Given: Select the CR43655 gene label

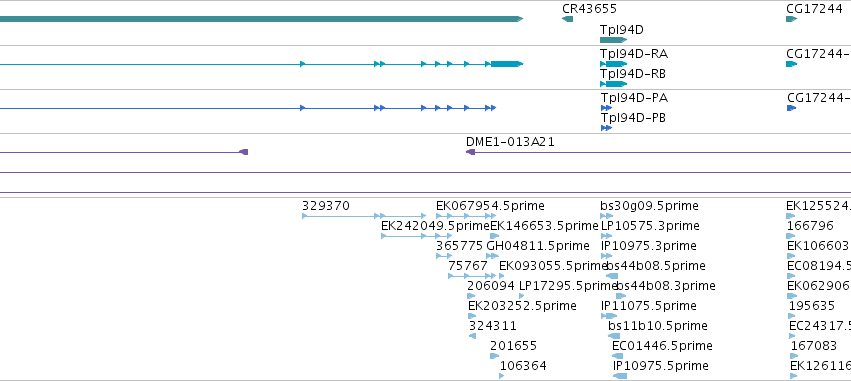Looking at the screenshot, I should [x=589, y=9].
